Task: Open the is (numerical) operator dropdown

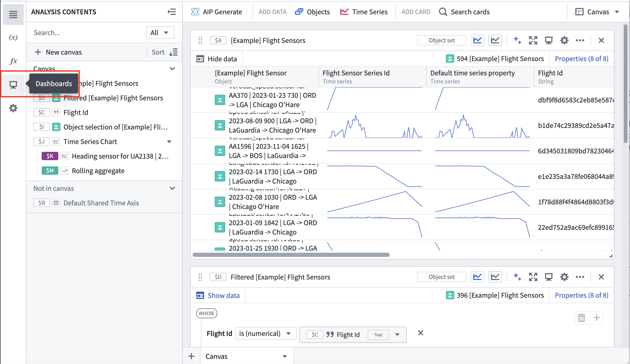Action: click(x=266, y=333)
